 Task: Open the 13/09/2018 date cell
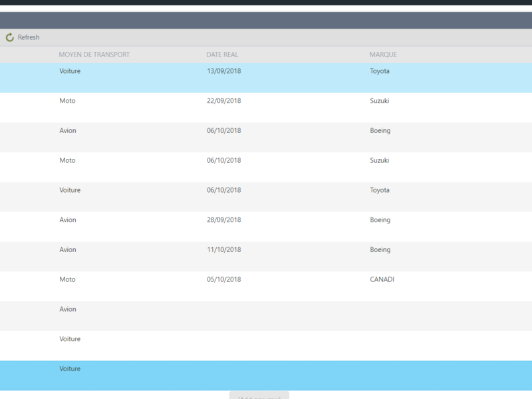pos(224,71)
